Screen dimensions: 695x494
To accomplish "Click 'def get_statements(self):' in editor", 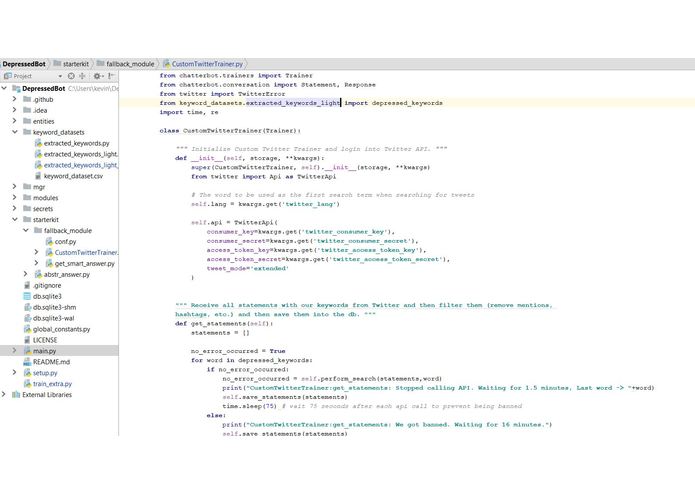I will click(224, 323).
